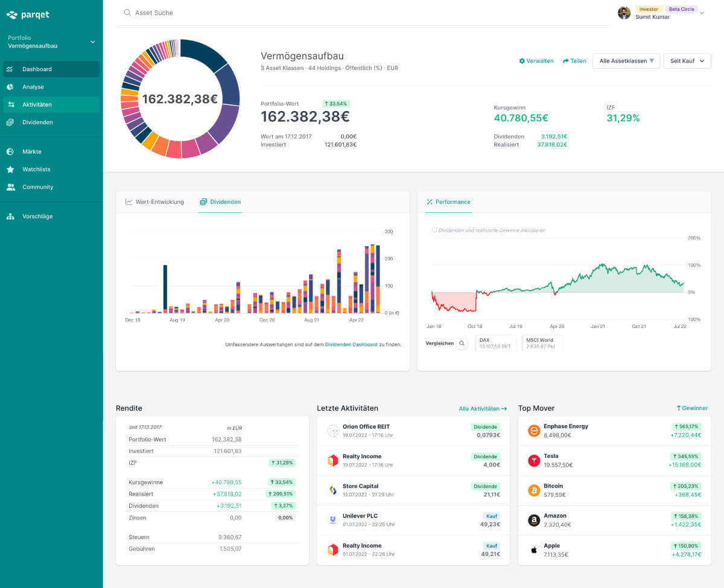The height and width of the screenshot is (588, 724).
Task: Click the Investor badge
Action: click(x=649, y=9)
